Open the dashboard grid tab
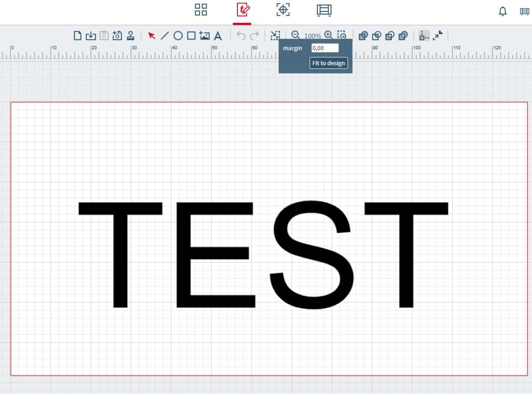 point(201,10)
